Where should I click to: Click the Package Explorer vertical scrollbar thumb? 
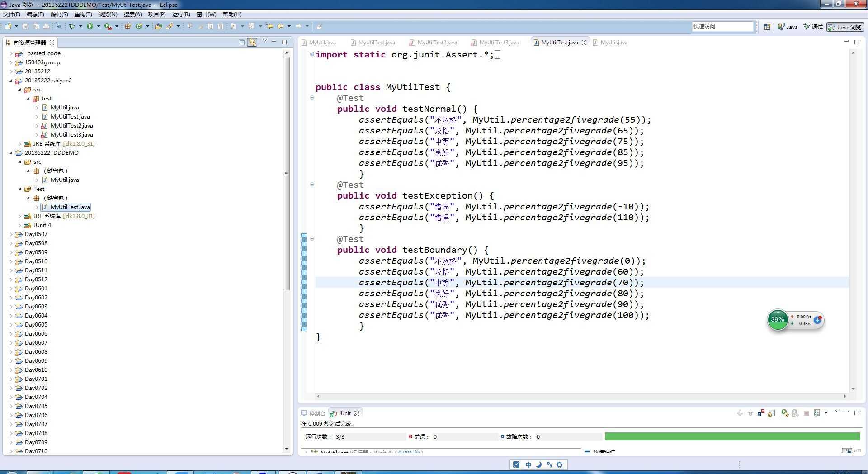coord(286,174)
